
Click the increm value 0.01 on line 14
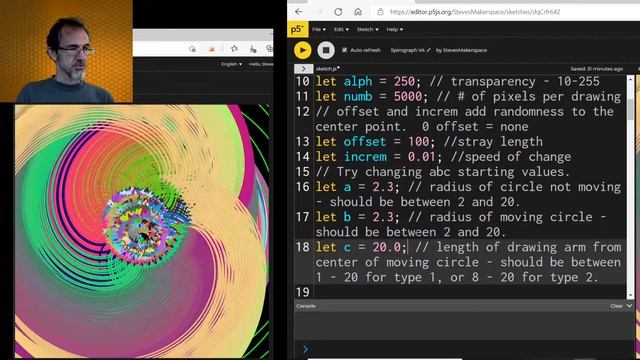[x=422, y=157]
